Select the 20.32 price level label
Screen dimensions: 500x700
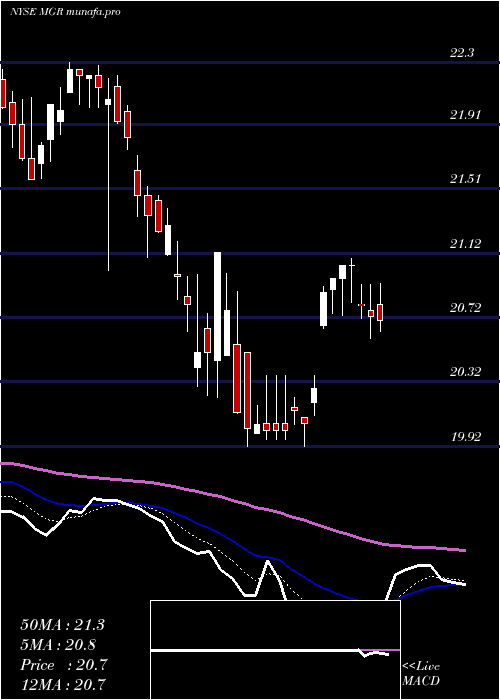click(465, 372)
